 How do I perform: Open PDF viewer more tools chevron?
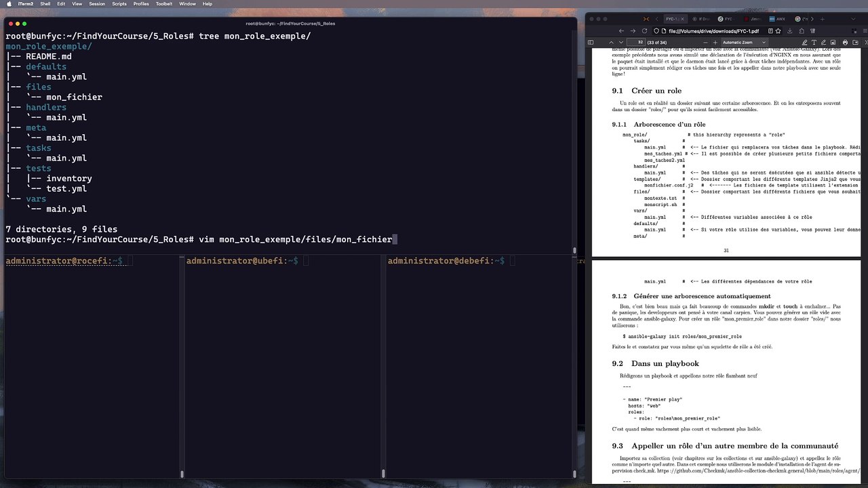(865, 42)
